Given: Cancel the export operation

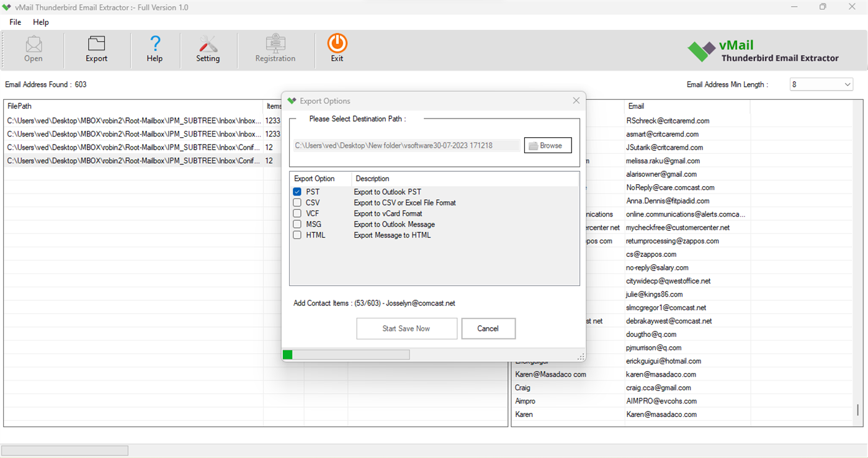Looking at the screenshot, I should click(488, 328).
